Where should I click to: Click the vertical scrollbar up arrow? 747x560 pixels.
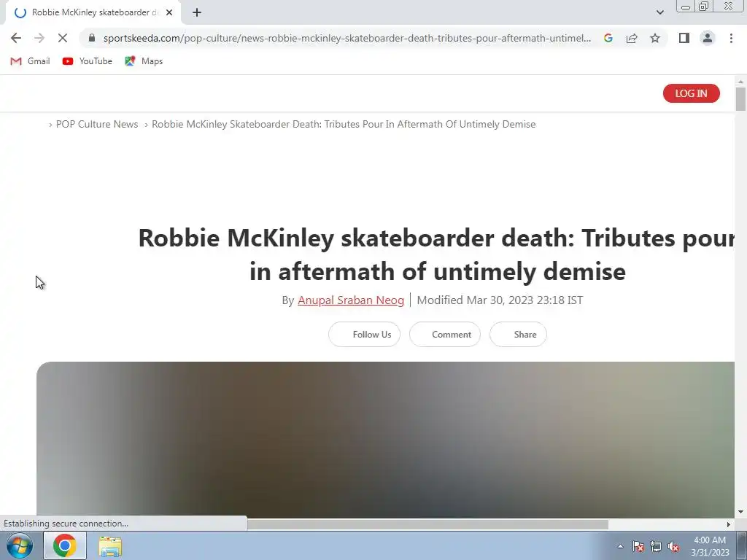click(740, 82)
